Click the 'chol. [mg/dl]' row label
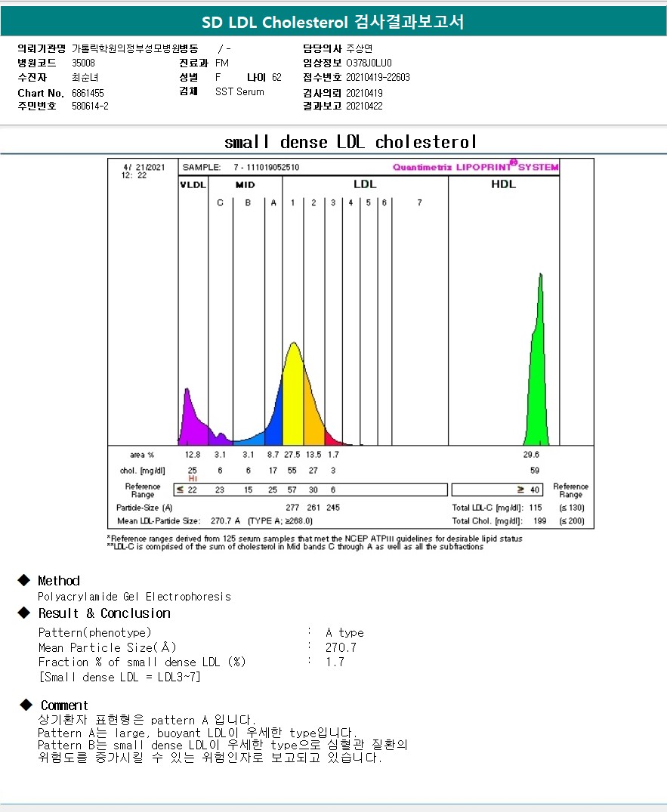Image resolution: width=667 pixels, height=812 pixels. pos(143,471)
